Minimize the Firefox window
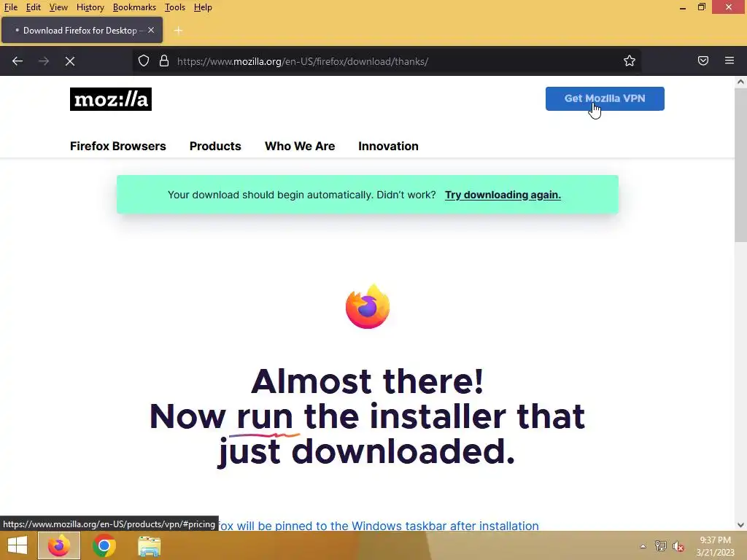The width and height of the screenshot is (747, 560). click(x=683, y=7)
